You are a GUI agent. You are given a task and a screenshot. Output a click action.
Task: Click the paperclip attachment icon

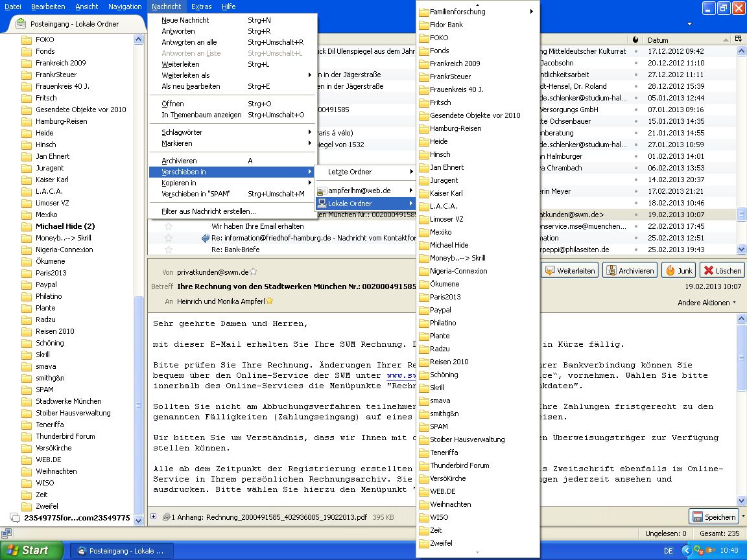point(166,517)
